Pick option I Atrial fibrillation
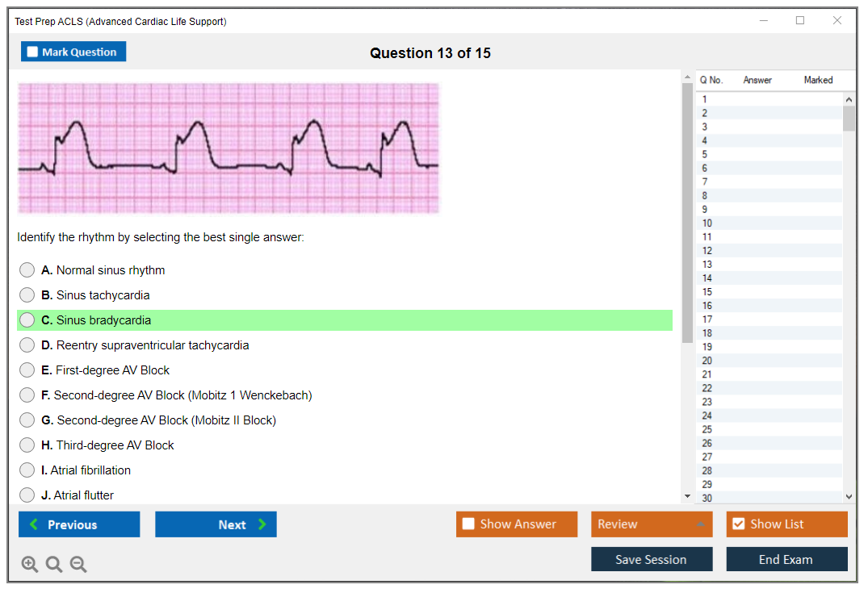The image size is (868, 593). click(x=27, y=470)
